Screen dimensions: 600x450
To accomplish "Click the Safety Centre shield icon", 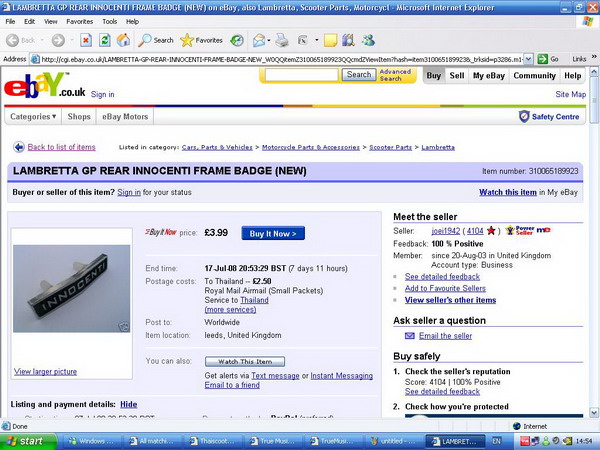I will tap(524, 117).
